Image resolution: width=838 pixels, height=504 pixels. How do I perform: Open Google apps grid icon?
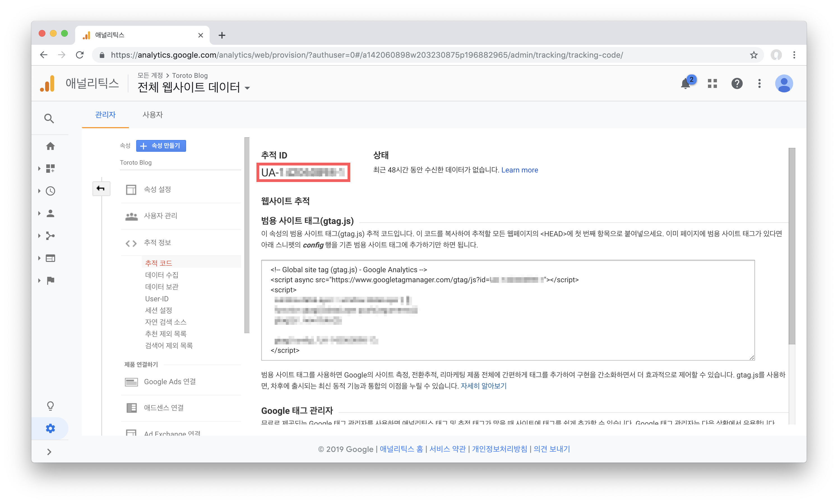click(712, 83)
